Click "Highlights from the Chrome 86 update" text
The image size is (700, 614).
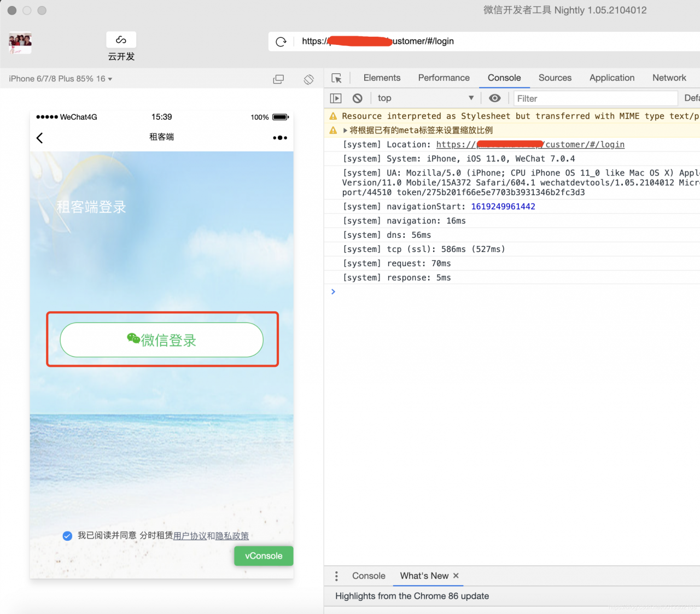coord(412,596)
